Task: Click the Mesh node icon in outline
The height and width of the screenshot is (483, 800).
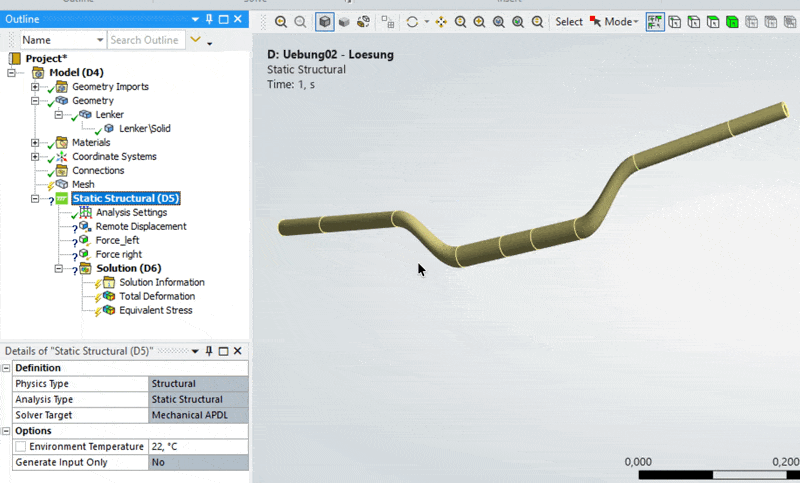Action: [62, 185]
